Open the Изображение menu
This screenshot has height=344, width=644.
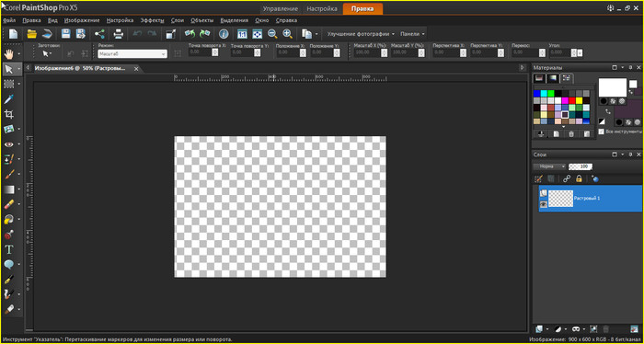point(82,20)
